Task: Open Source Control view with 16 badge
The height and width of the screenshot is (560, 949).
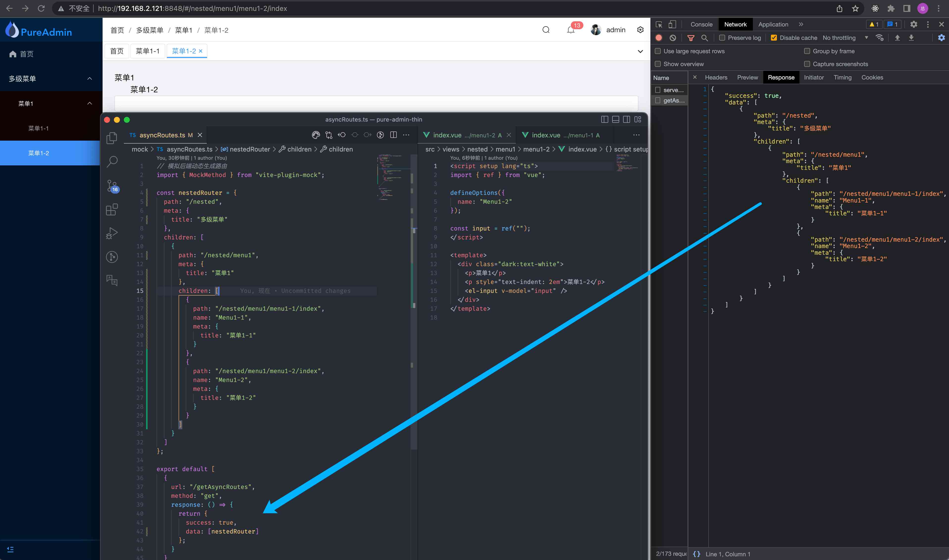Action: (112, 186)
